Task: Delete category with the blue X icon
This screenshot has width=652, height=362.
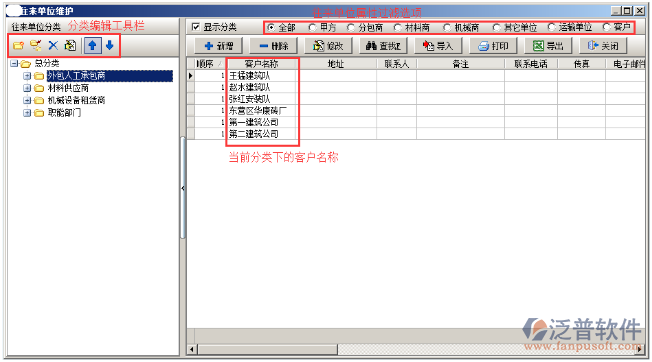Action: (53, 45)
